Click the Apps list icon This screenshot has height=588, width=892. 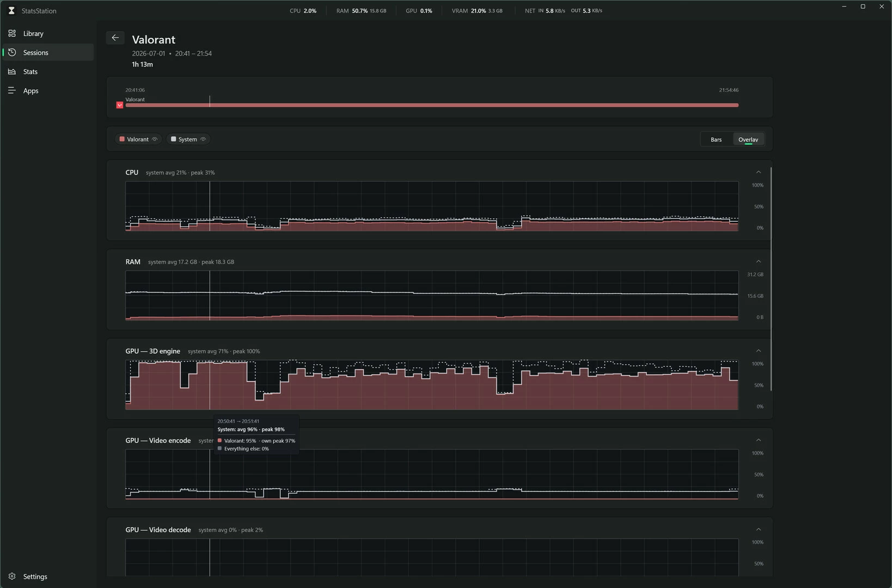click(12, 90)
